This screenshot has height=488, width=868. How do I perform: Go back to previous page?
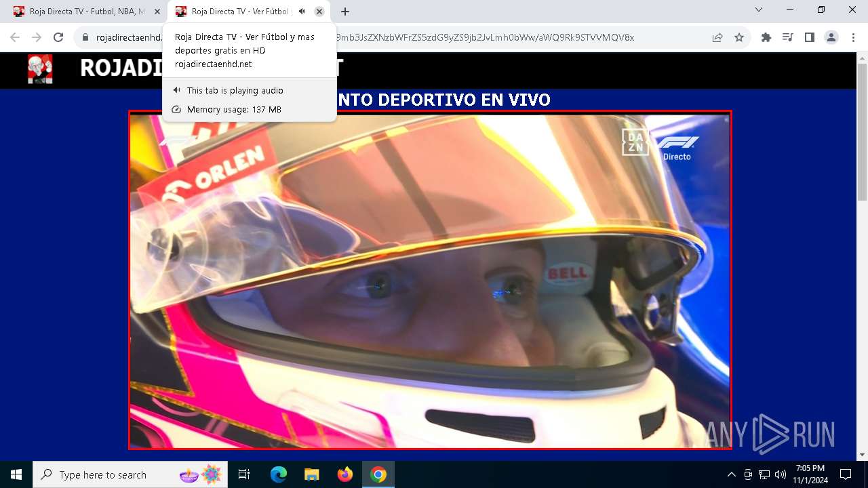[x=15, y=37]
